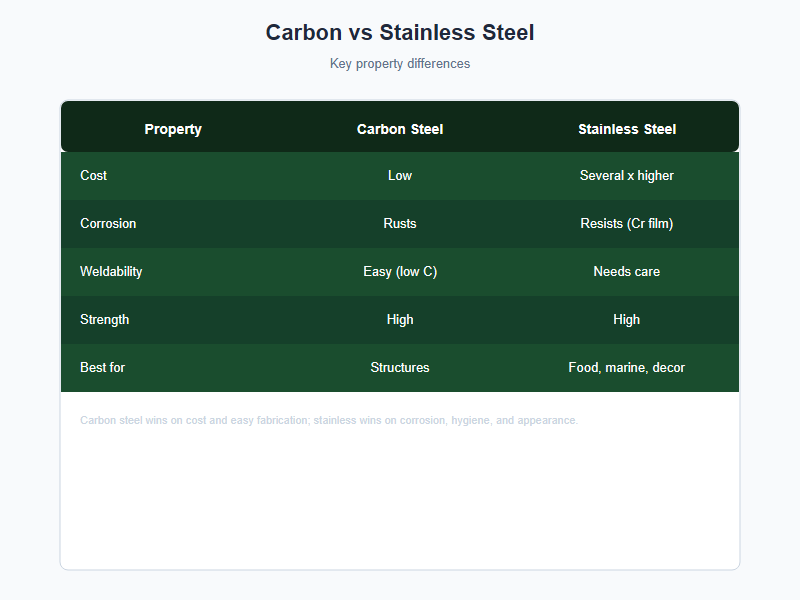
Task: Select the 'Resists (Cr film)' cell
Action: click(627, 223)
